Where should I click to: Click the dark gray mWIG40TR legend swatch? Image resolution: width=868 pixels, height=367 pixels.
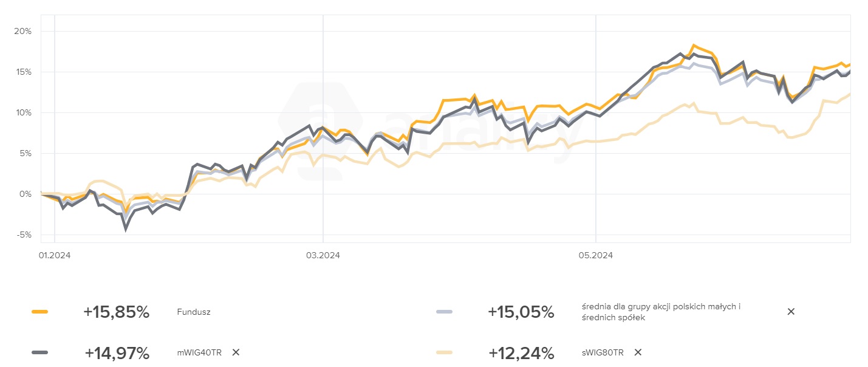(39, 353)
